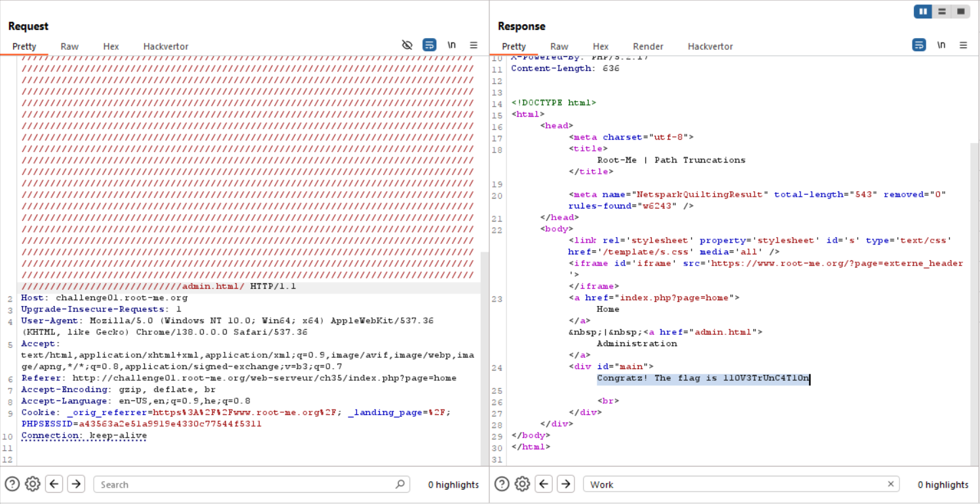
Task: Go to next match in Response search
Action: click(x=566, y=484)
